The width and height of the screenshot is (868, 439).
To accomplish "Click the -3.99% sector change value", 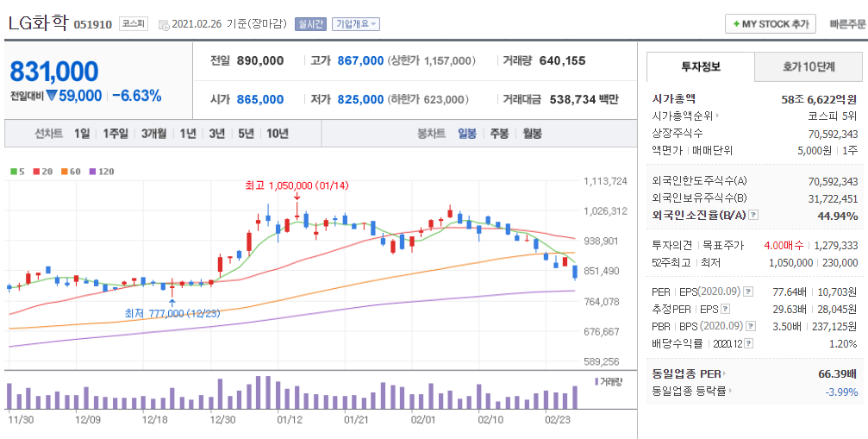I will coord(841,392).
